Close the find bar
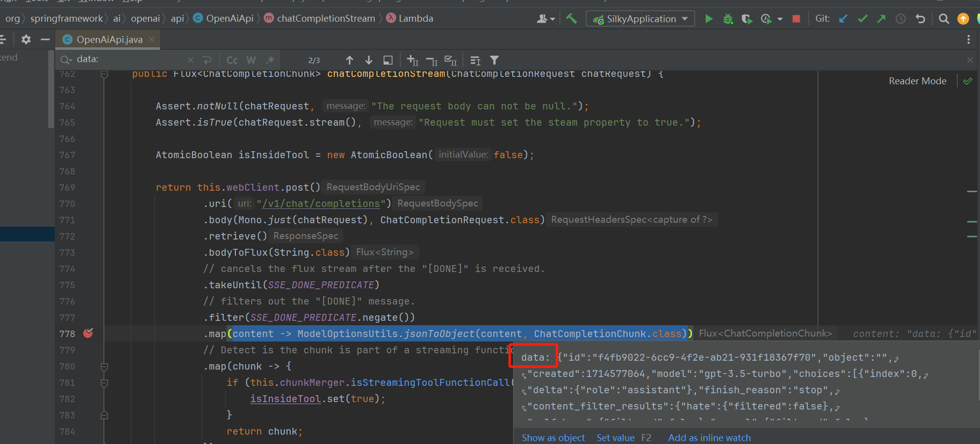 (x=970, y=60)
